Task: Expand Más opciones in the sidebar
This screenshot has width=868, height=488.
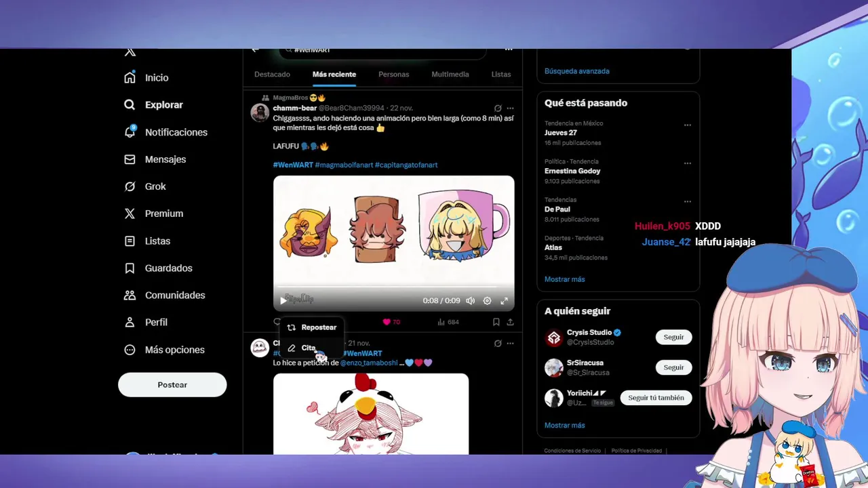Action: (x=164, y=350)
